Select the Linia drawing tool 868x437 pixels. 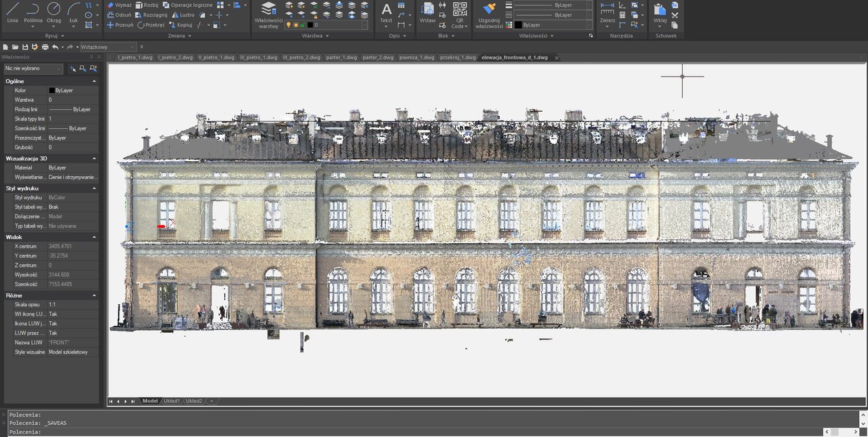12,12
